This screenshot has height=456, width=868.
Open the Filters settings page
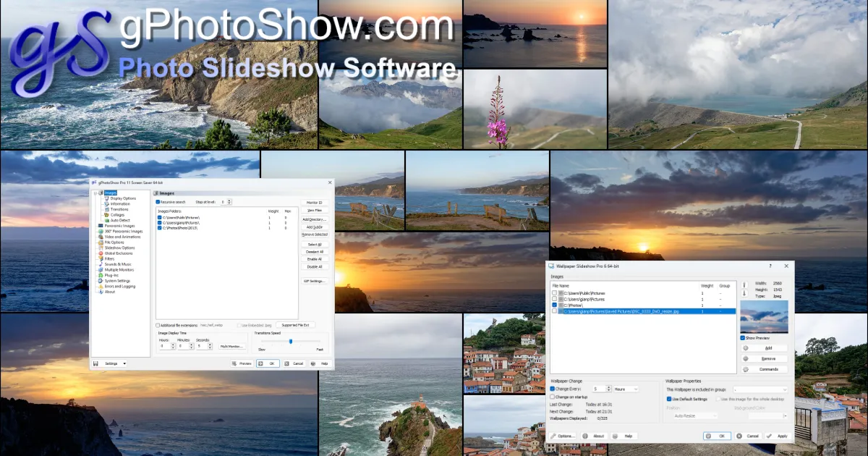pyautogui.click(x=109, y=258)
